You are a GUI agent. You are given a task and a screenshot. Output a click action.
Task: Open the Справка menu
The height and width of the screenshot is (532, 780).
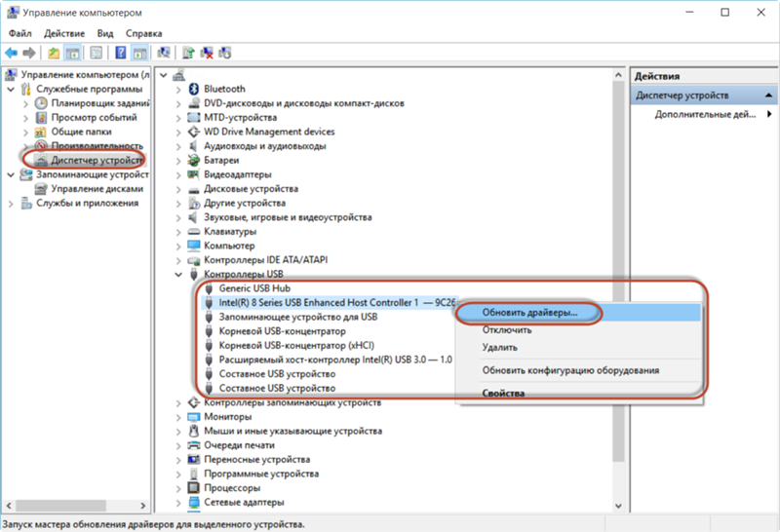(143, 33)
